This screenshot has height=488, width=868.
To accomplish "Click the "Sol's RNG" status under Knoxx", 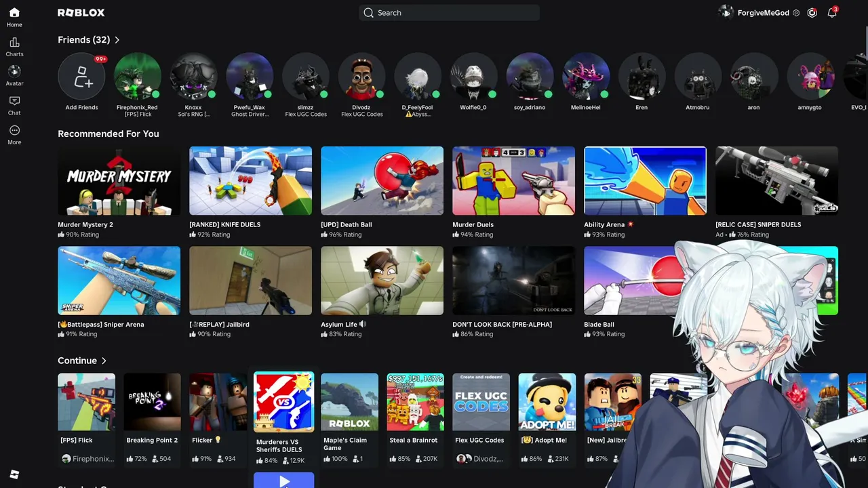I will (193, 115).
